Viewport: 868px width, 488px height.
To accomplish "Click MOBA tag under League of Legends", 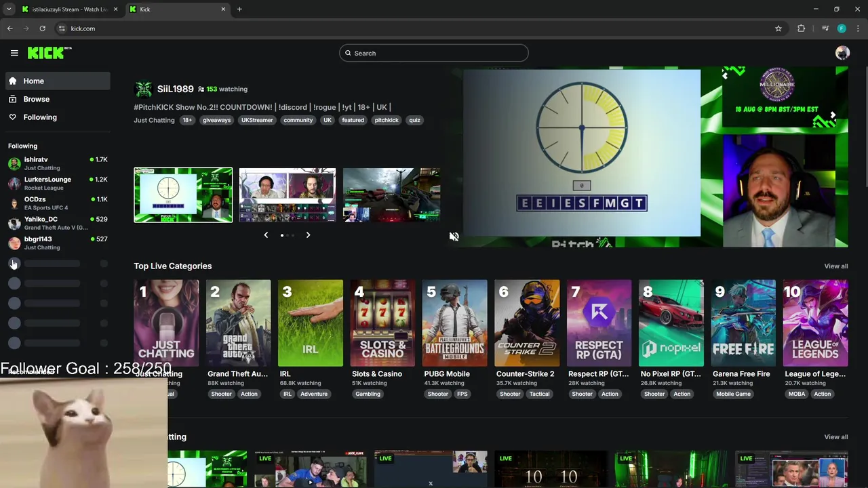I will tap(797, 394).
